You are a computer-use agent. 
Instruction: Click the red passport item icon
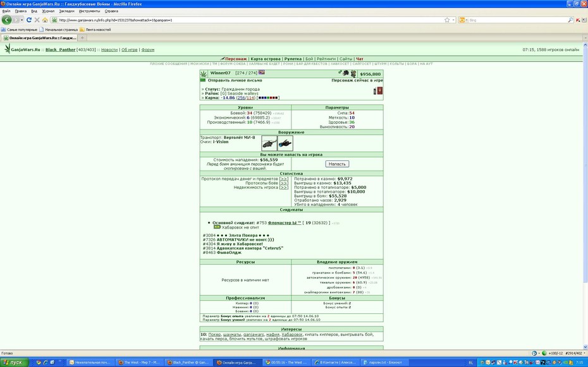(380, 90)
